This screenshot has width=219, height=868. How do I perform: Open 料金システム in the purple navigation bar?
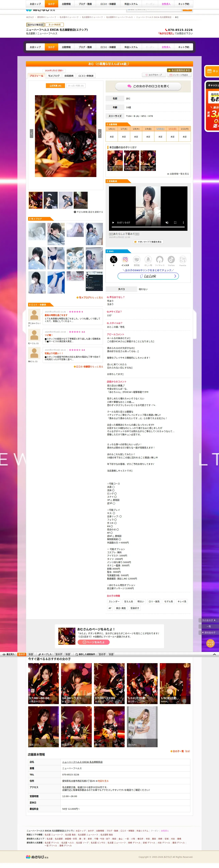point(131,47)
